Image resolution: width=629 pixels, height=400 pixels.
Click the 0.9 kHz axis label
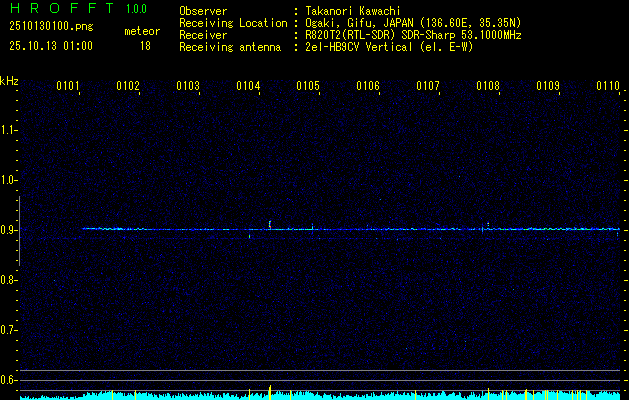pyautogui.click(x=7, y=230)
